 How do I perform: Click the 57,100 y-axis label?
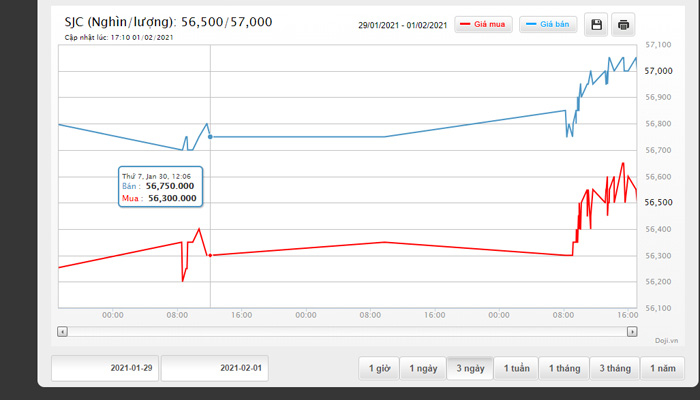pos(658,45)
